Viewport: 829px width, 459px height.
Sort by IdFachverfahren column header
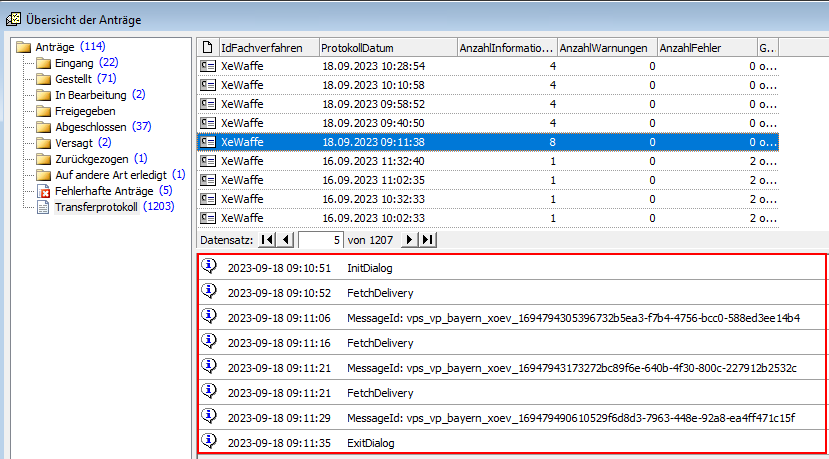pyautogui.click(x=267, y=47)
